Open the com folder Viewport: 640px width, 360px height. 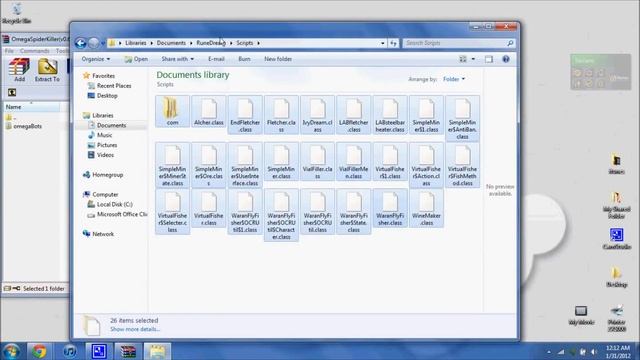172,112
